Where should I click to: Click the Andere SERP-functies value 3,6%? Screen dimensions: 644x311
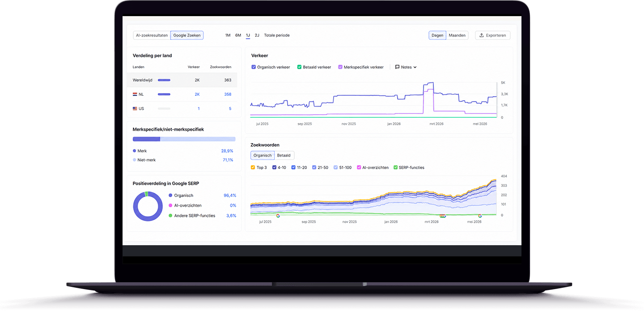click(x=231, y=216)
